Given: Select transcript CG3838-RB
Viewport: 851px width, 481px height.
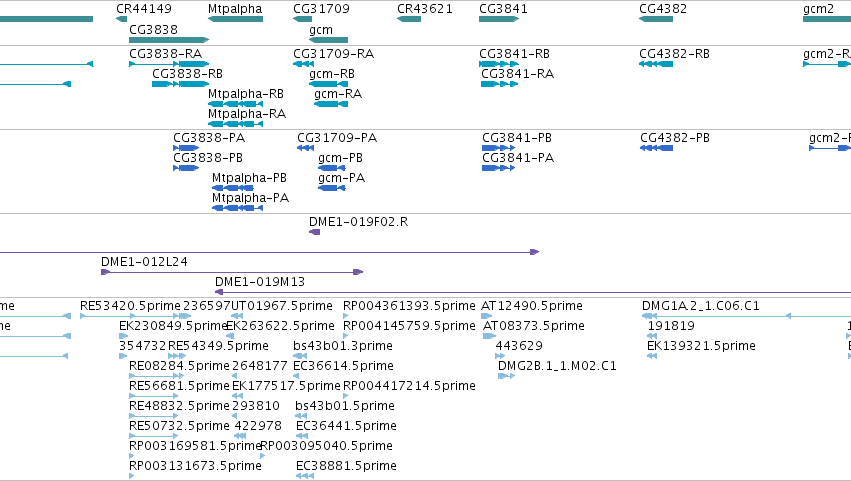Looking at the screenshot, I should point(187,74).
